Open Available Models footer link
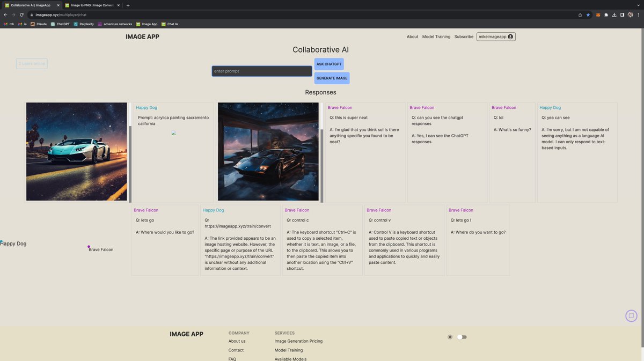 290,359
